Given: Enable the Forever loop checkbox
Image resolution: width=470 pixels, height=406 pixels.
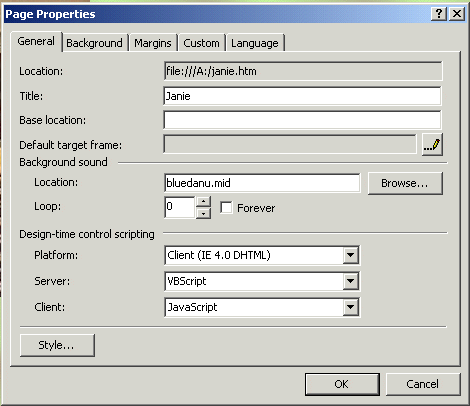Looking at the screenshot, I should 226,208.
